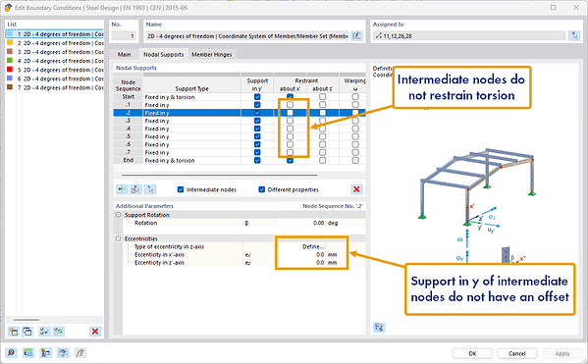Click the edit name icon beside Name field
The image size is (588, 364).
tap(357, 36)
